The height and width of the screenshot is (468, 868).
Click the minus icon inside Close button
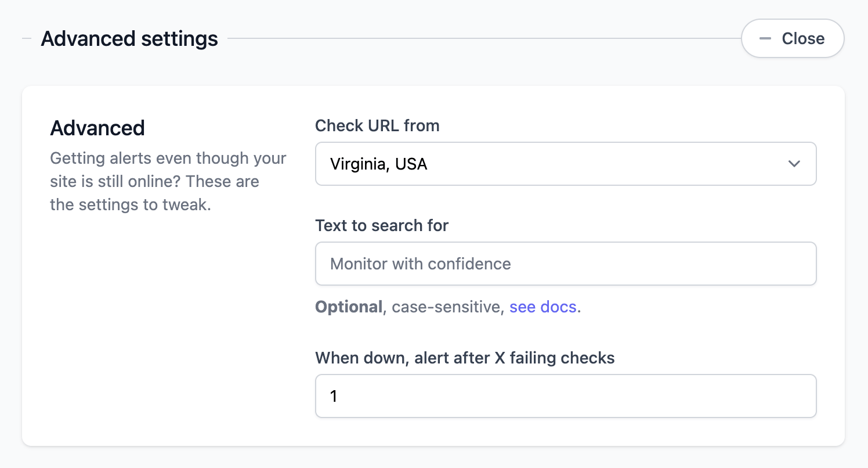(765, 39)
